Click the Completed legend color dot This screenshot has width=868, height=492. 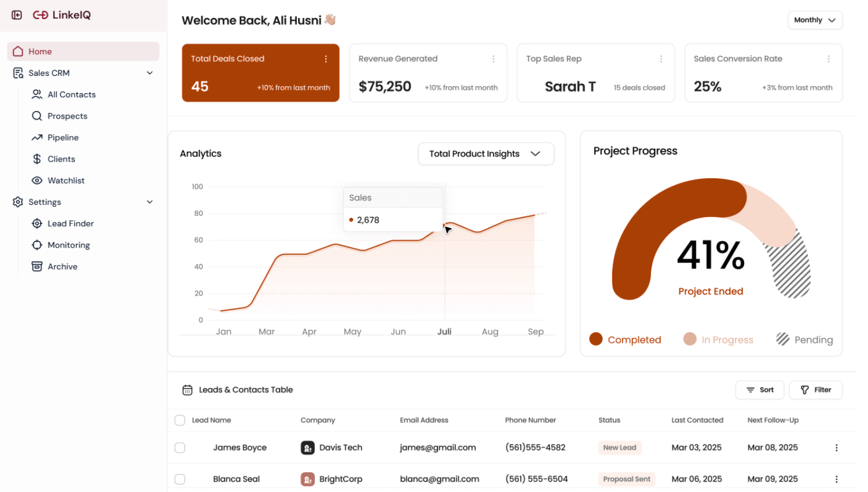click(x=596, y=339)
